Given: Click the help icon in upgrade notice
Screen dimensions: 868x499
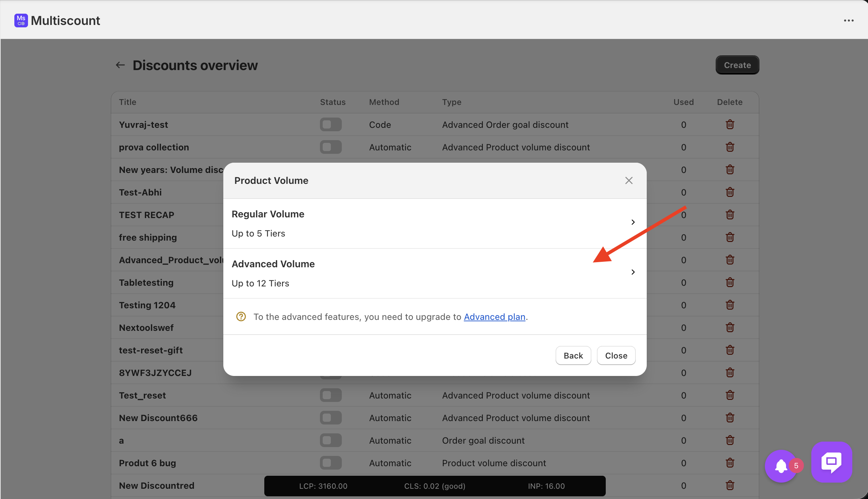Looking at the screenshot, I should (x=241, y=317).
